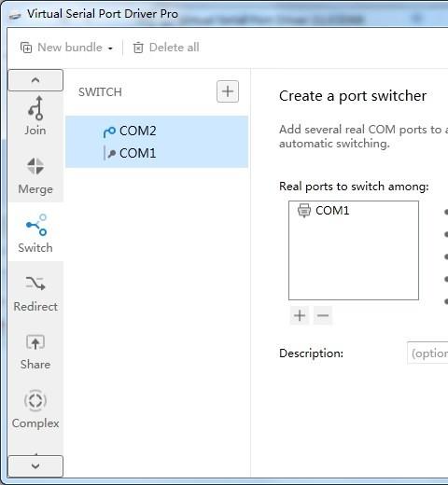Click the sidebar scroll-up chevron
The width and height of the screenshot is (448, 485).
(x=35, y=80)
